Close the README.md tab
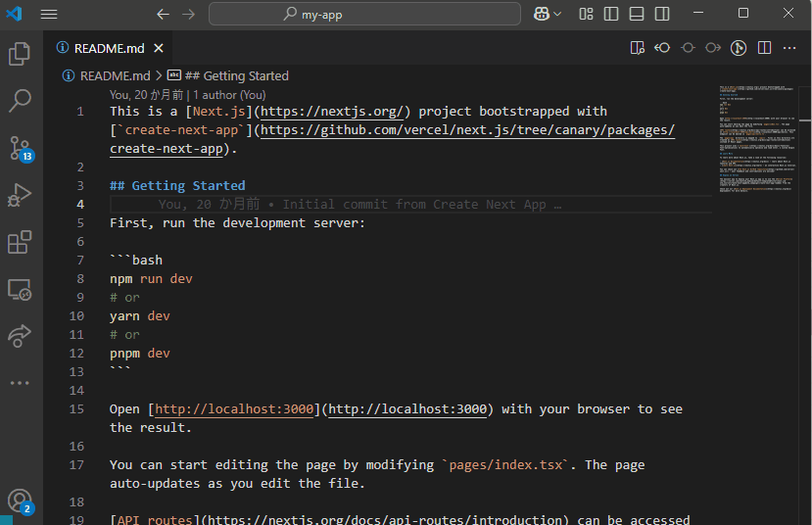The width and height of the screenshot is (812, 525). [x=159, y=48]
